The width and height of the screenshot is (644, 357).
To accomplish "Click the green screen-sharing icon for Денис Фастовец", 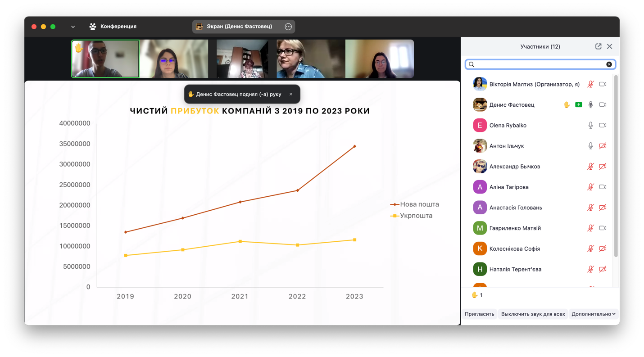I will point(579,105).
